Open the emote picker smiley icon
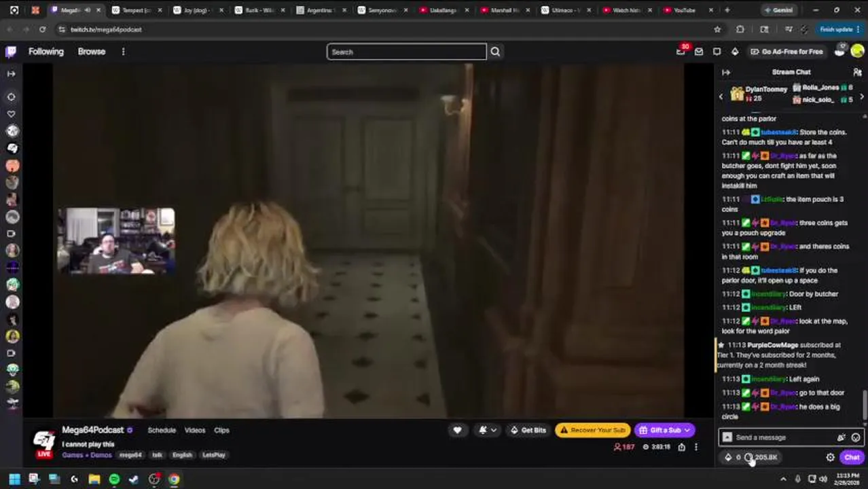This screenshot has height=489, width=868. tap(856, 437)
